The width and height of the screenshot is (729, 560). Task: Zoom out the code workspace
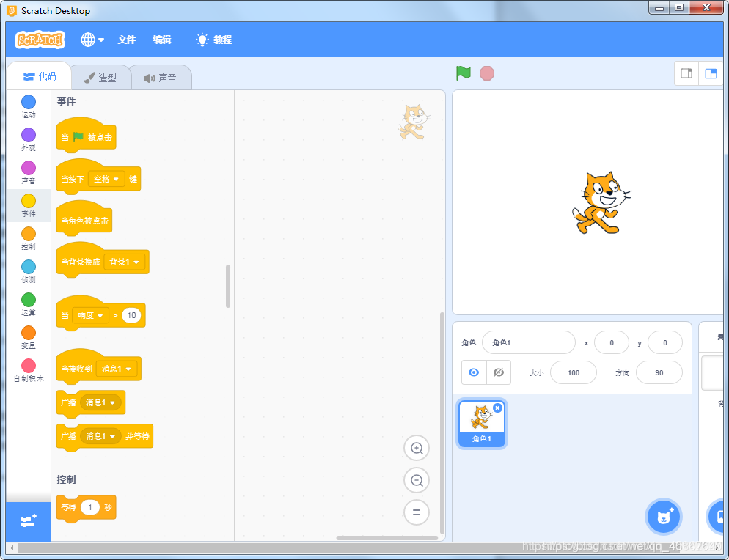pyautogui.click(x=417, y=480)
